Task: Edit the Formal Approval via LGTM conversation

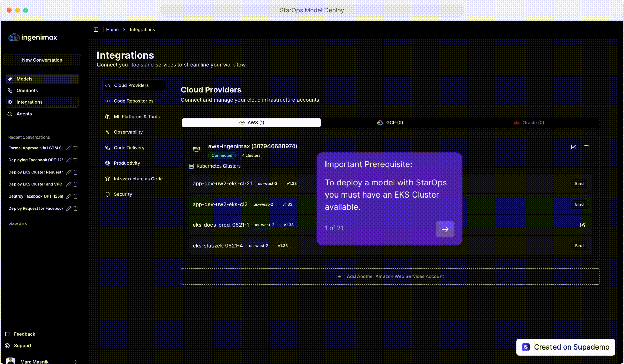Action: 69,148
